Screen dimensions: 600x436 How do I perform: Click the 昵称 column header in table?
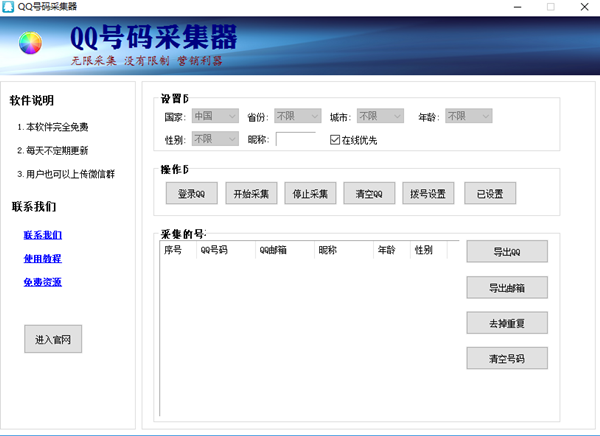click(x=344, y=250)
